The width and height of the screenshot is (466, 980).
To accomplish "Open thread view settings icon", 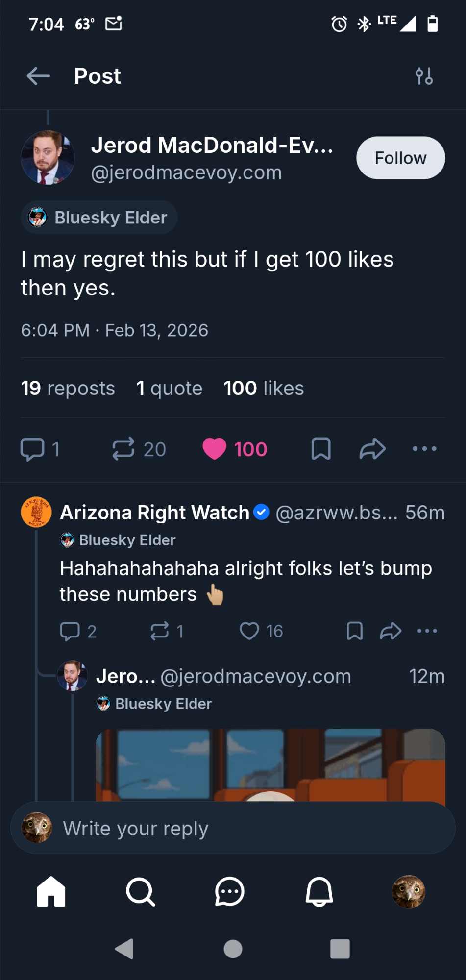I will 424,76.
